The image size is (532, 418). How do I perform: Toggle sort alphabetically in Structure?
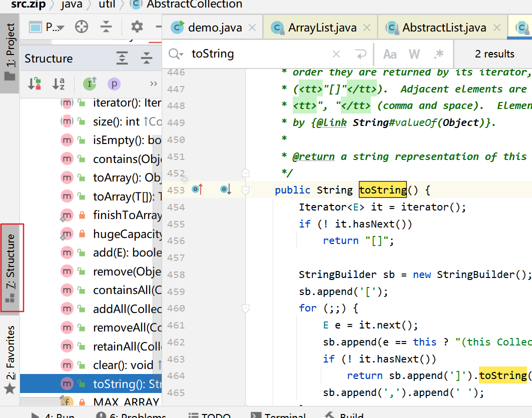pos(59,83)
